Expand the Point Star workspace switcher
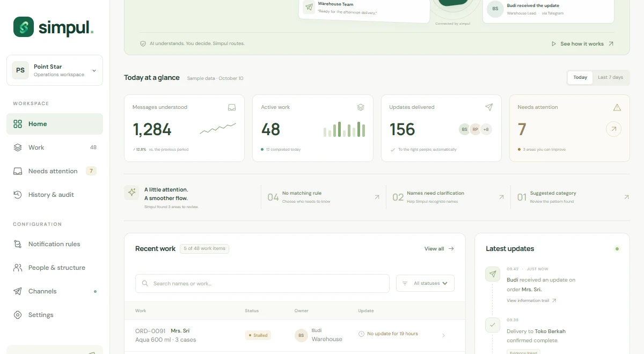Image resolution: width=644 pixels, height=354 pixels. [55, 70]
